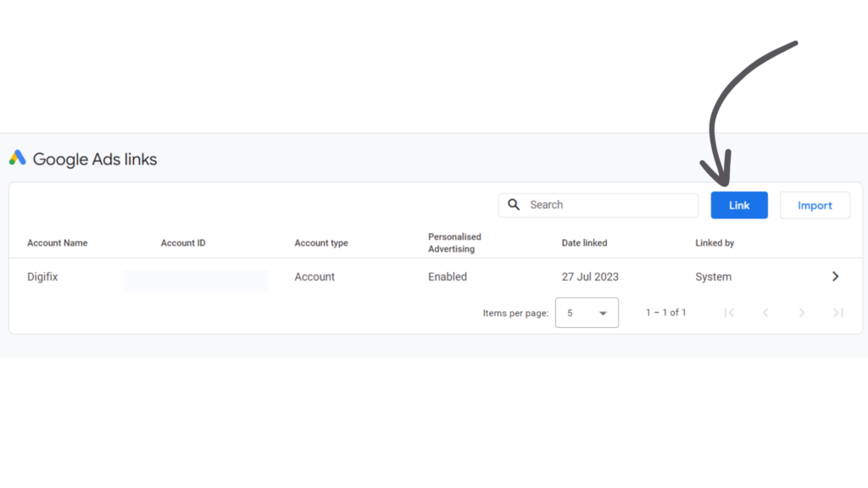Click the Personalised Advertising column header

point(454,243)
